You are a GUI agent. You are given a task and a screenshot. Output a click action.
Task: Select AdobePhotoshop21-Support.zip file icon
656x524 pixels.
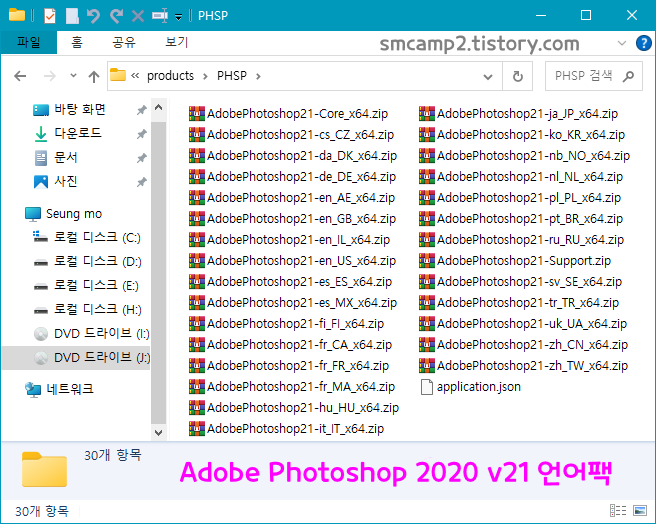point(427,260)
